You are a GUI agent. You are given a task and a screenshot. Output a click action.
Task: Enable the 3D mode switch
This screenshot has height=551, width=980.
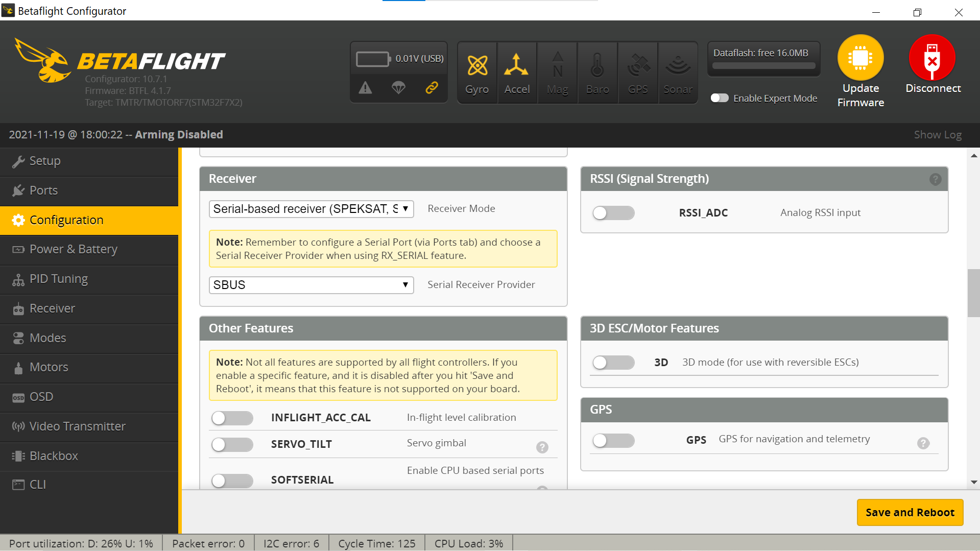tap(613, 363)
